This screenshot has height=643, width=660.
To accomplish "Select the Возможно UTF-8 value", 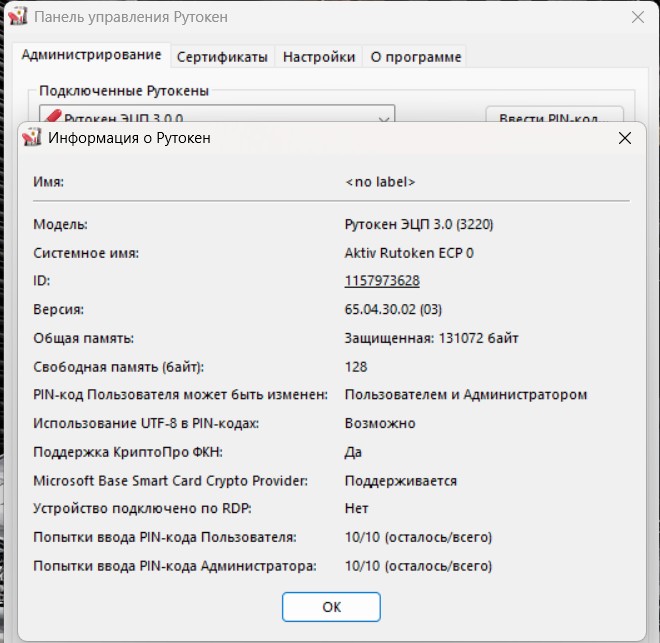I will pos(380,423).
